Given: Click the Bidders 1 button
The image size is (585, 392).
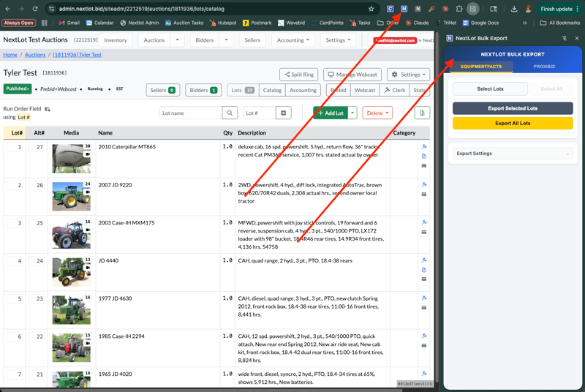Looking at the screenshot, I should [203, 90].
